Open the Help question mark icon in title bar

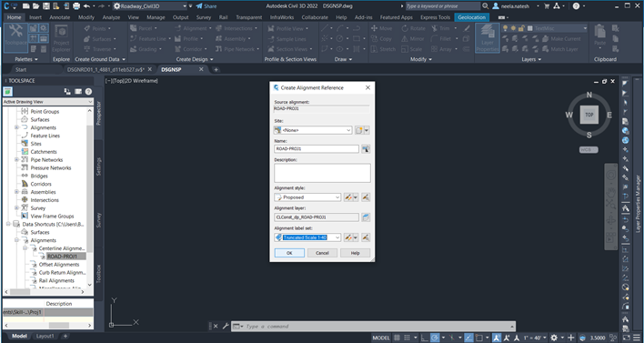(576, 6)
